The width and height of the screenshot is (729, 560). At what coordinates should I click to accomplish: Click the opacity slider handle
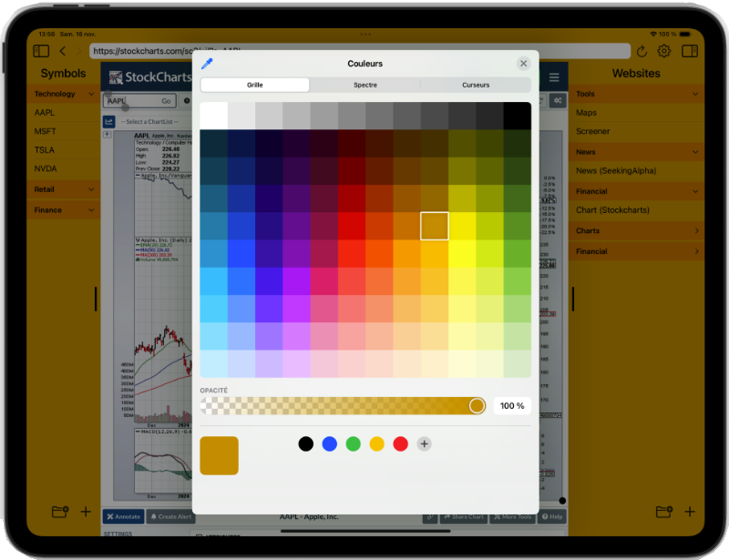(477, 405)
